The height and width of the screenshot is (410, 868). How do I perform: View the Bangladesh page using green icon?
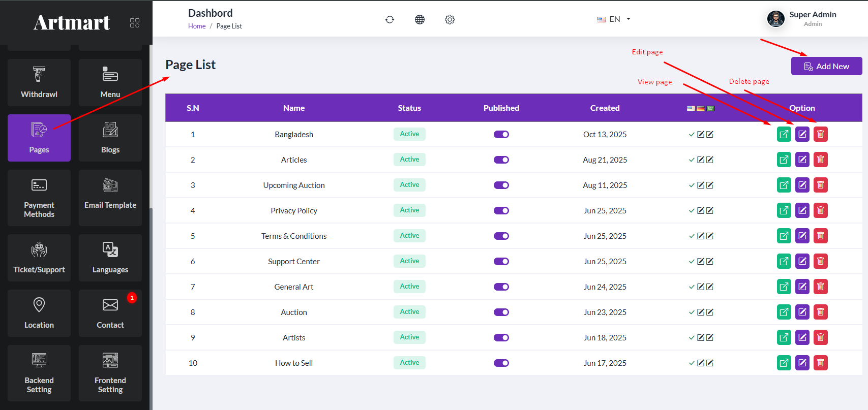[784, 134]
